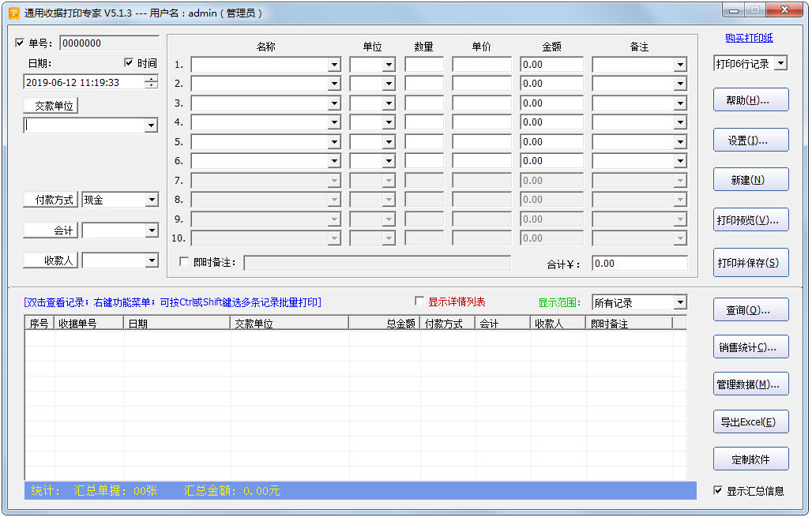
Task: Toggle the 时间 checkbox
Action: (129, 62)
